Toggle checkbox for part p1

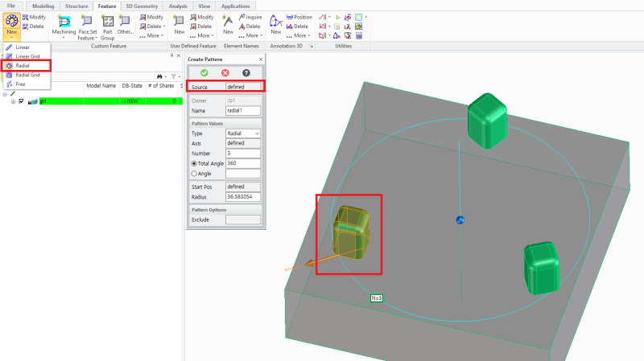tap(22, 101)
